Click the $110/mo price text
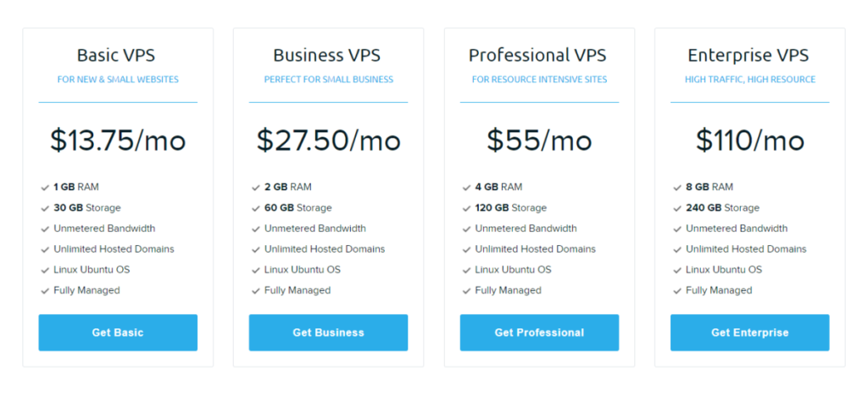This screenshot has height=398, width=868. 750,140
